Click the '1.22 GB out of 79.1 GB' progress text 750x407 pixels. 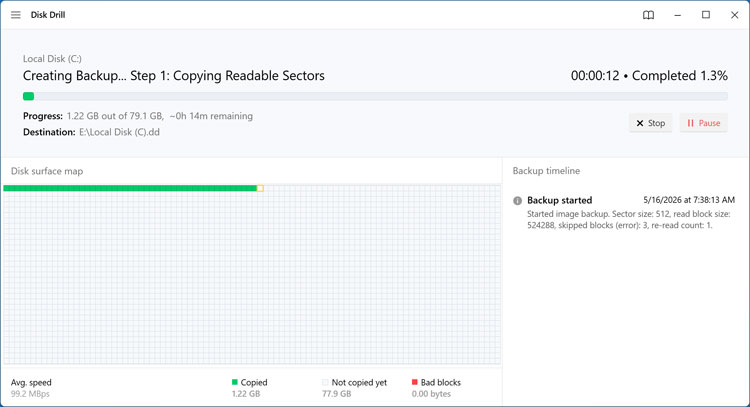(115, 116)
